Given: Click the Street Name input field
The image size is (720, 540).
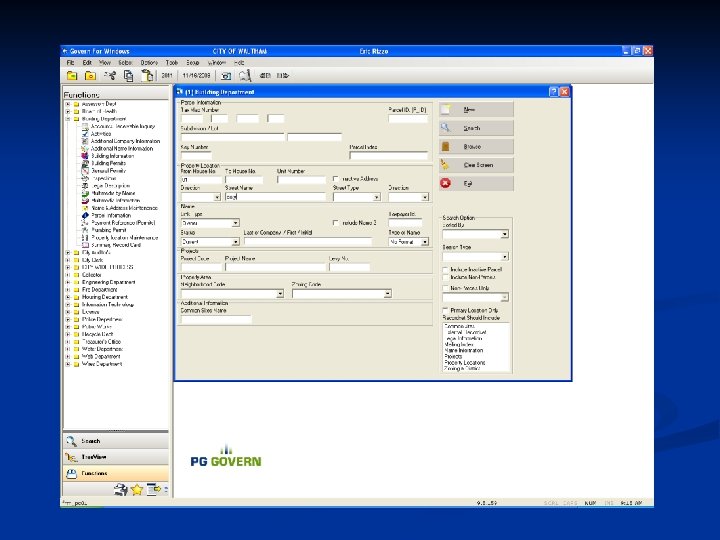Looking at the screenshot, I should point(275,197).
